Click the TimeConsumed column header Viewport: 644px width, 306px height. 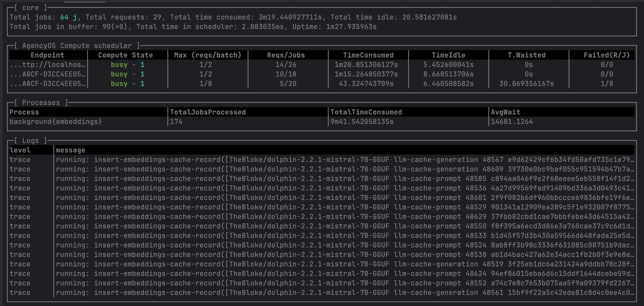tap(368, 55)
